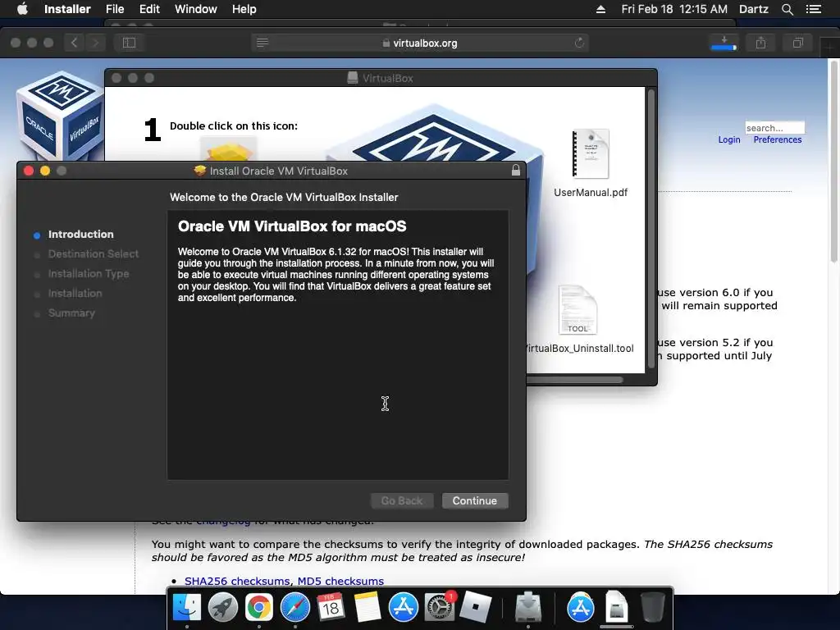Open Spotlight search magnifier icon
This screenshot has width=840, height=630.
[x=787, y=9]
